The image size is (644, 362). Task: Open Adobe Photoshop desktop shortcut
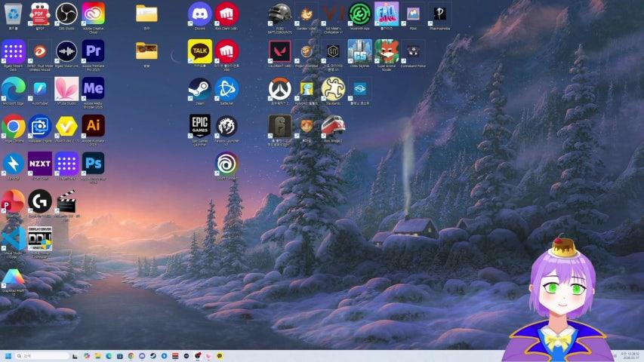(x=93, y=163)
